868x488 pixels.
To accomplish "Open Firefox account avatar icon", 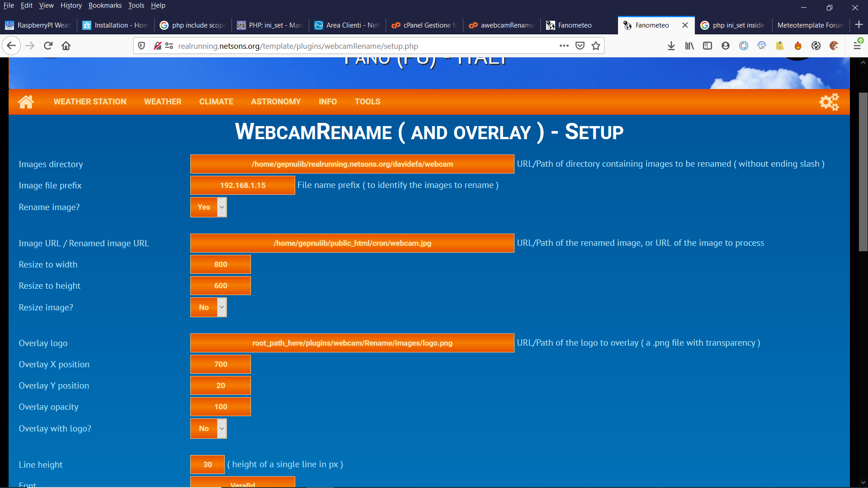I will pos(726,46).
